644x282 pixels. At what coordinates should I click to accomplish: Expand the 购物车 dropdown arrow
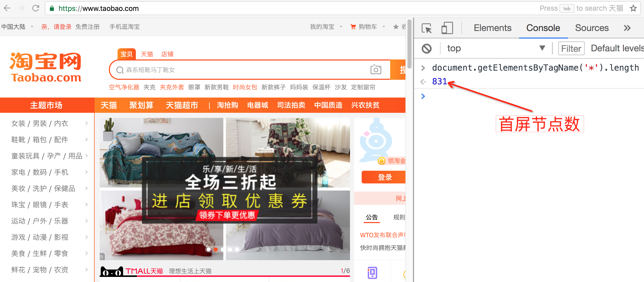click(x=384, y=27)
